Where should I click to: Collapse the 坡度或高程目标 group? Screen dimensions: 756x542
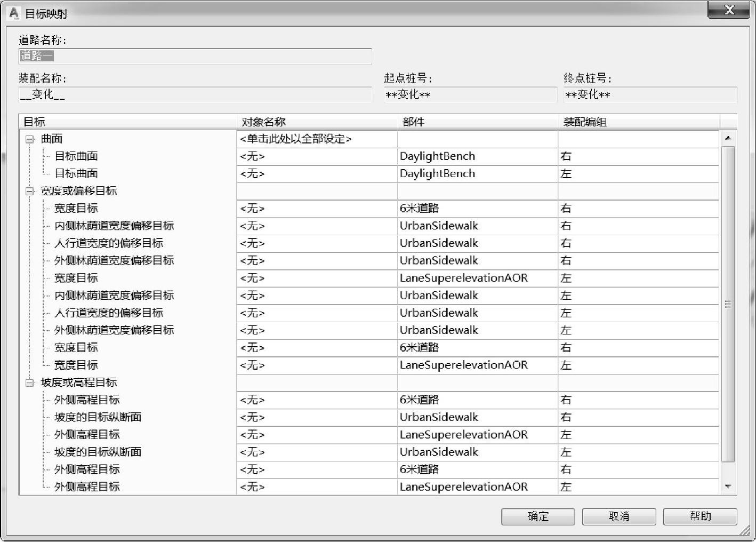[x=30, y=382]
